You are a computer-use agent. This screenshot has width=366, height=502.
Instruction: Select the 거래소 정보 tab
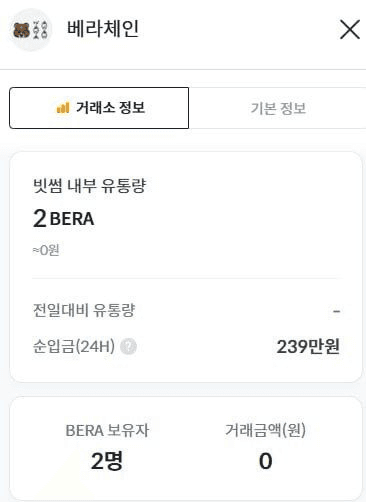(x=99, y=108)
